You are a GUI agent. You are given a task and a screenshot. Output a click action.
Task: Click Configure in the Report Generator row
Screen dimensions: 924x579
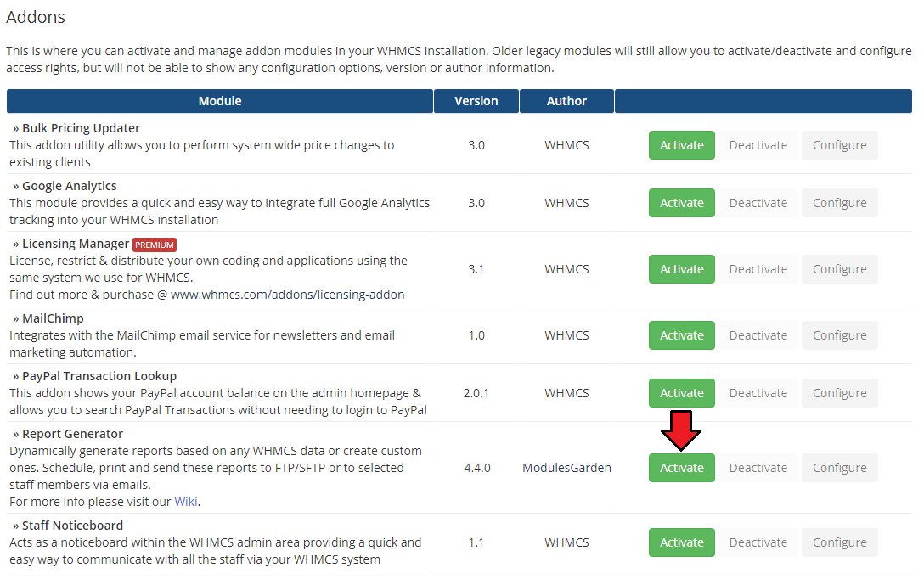click(840, 468)
